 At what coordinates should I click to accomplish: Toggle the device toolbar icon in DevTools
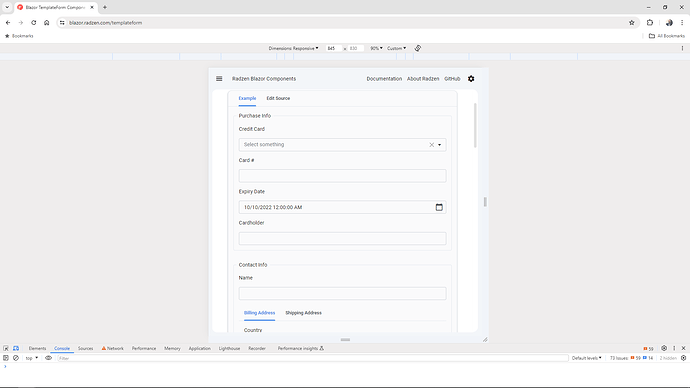click(x=16, y=348)
